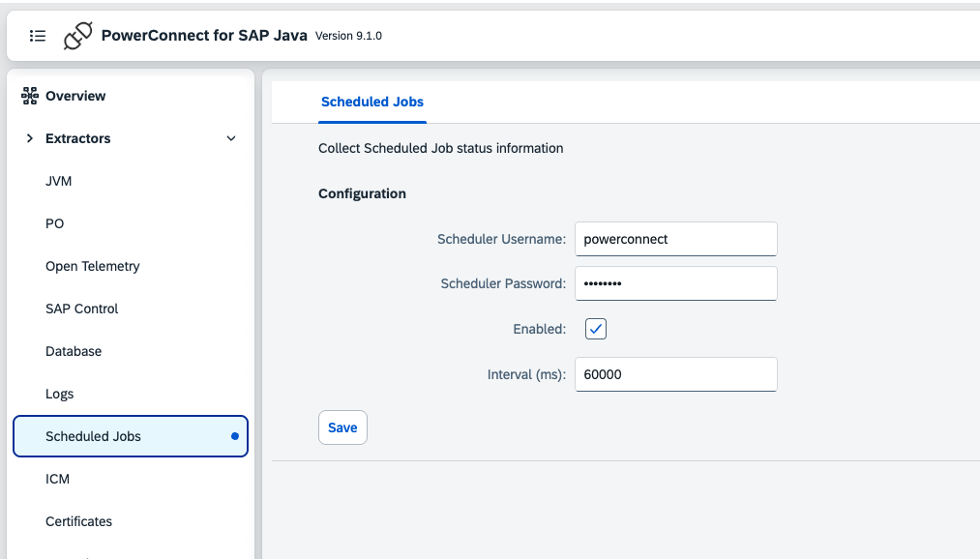
Task: Click the Enabled label
Action: pos(540,329)
